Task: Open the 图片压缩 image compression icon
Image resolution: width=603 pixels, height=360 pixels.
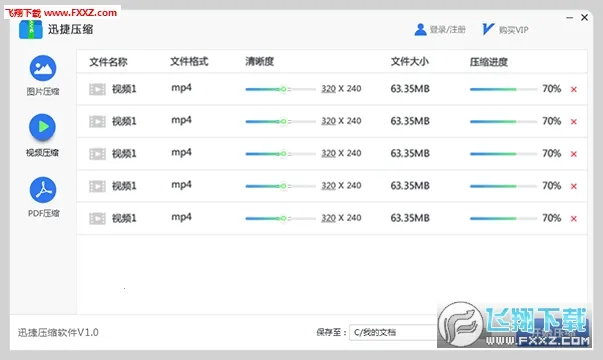Action: pos(43,68)
